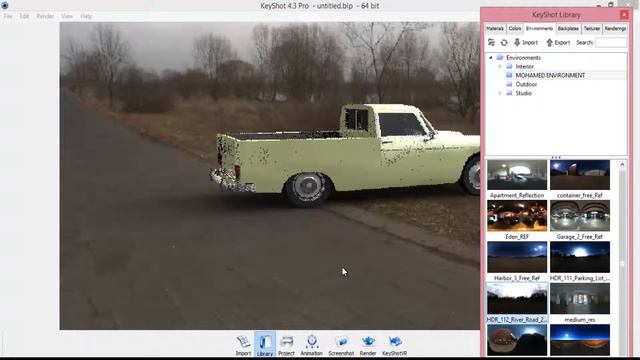Open the Help menu
640x360 pixels.
pos(86,16)
